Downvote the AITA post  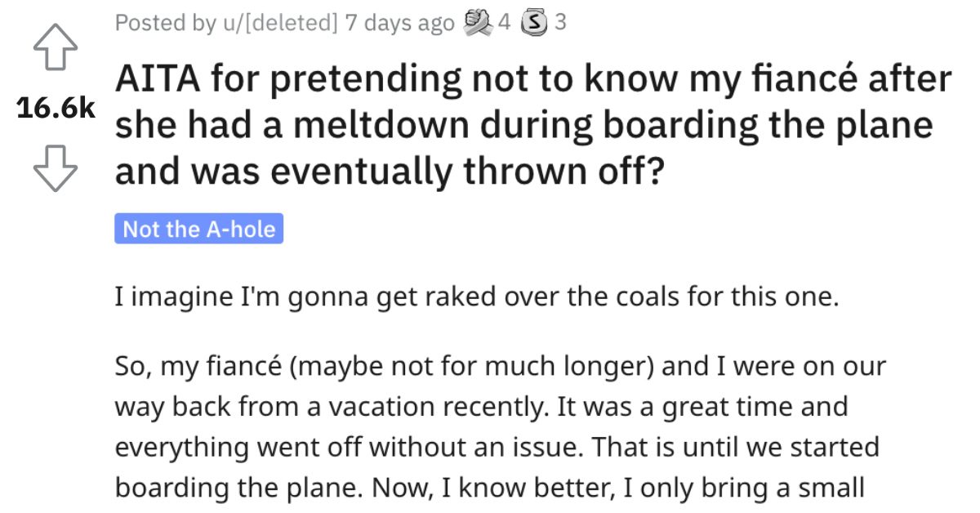click(55, 169)
